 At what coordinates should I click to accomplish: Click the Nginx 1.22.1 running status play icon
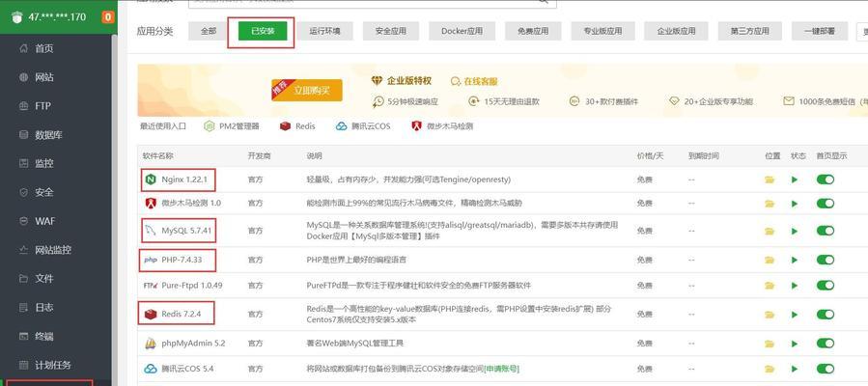pyautogui.click(x=795, y=179)
